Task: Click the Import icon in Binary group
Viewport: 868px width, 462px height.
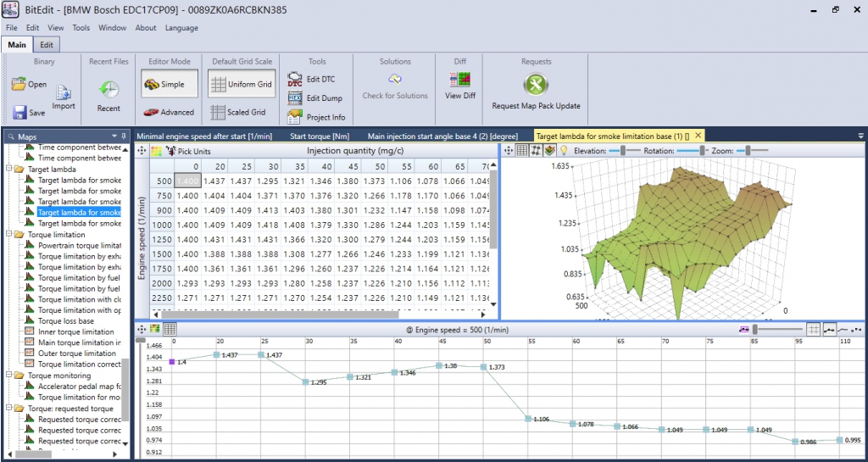Action: click(x=63, y=92)
